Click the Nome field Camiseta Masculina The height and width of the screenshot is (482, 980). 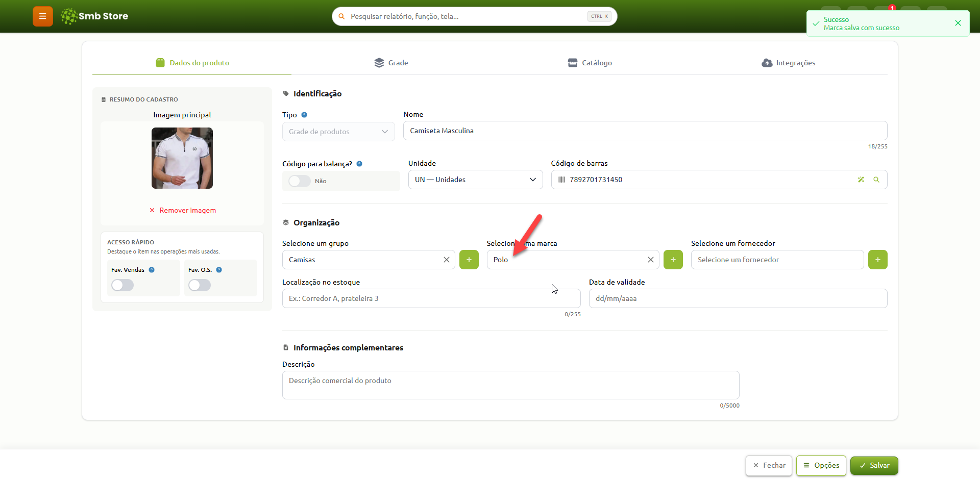[645, 131]
